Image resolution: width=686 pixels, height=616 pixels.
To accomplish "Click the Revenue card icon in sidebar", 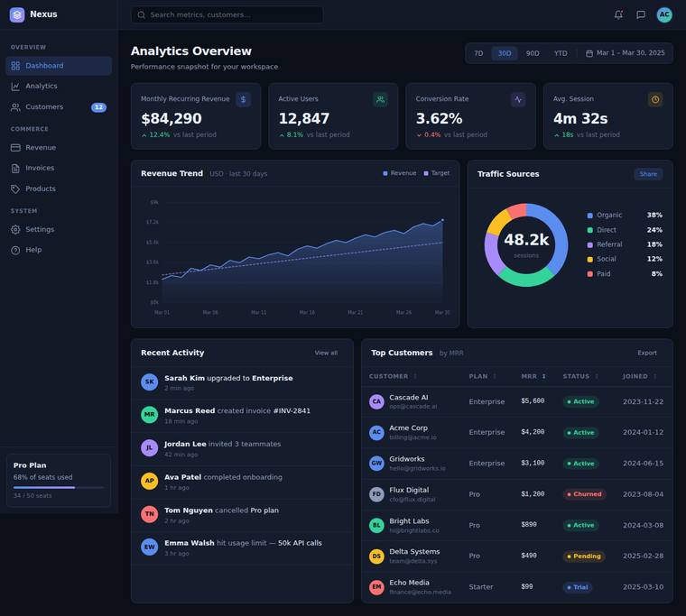I will point(15,148).
